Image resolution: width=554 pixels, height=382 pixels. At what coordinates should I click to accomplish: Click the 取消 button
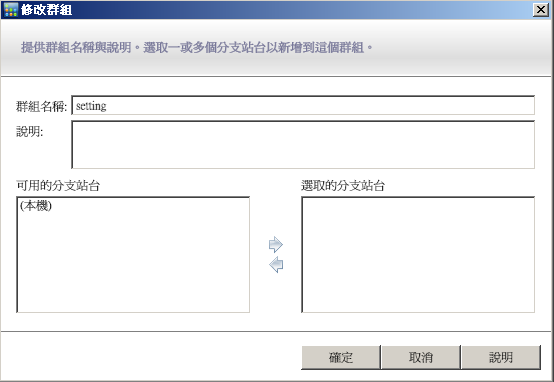pyautogui.click(x=421, y=357)
